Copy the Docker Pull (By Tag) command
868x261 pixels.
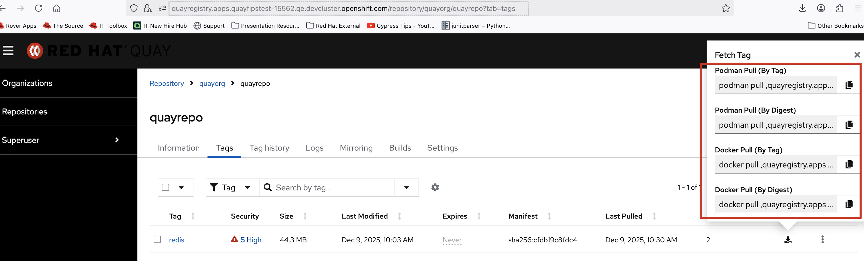[849, 164]
